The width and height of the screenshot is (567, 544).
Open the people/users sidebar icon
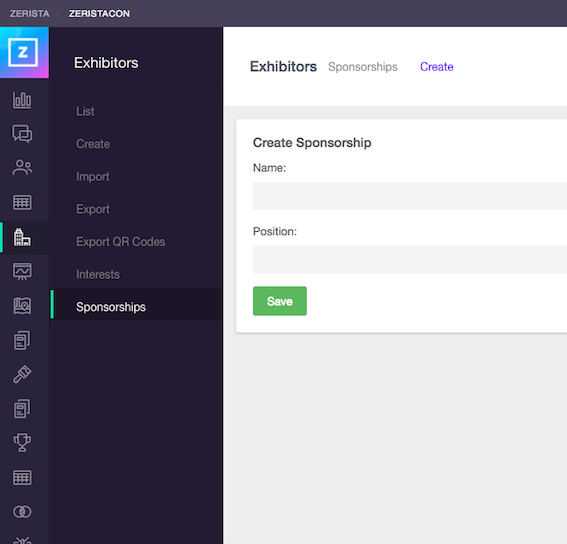(x=22, y=167)
